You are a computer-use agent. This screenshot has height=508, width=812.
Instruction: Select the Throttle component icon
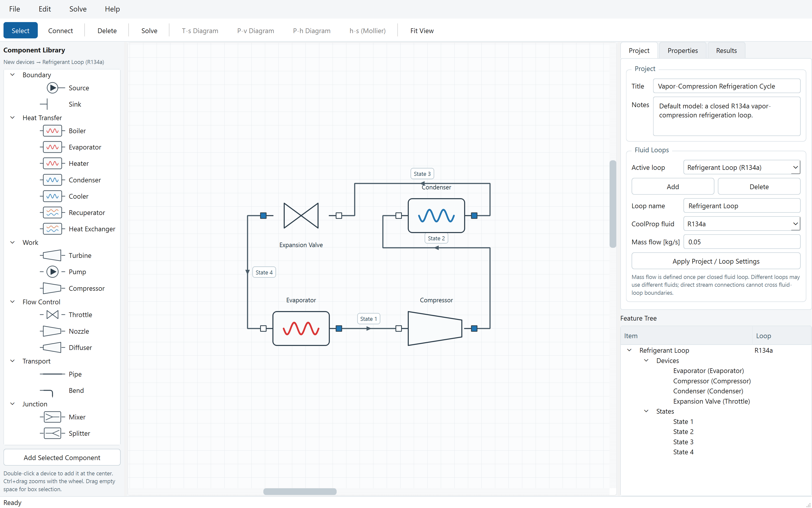tap(52, 315)
